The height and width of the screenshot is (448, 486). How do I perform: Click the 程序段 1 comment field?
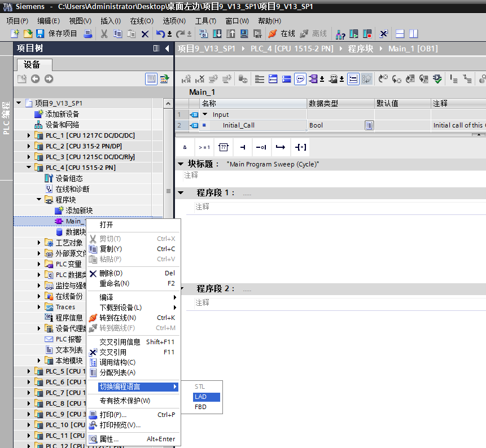pos(340,207)
